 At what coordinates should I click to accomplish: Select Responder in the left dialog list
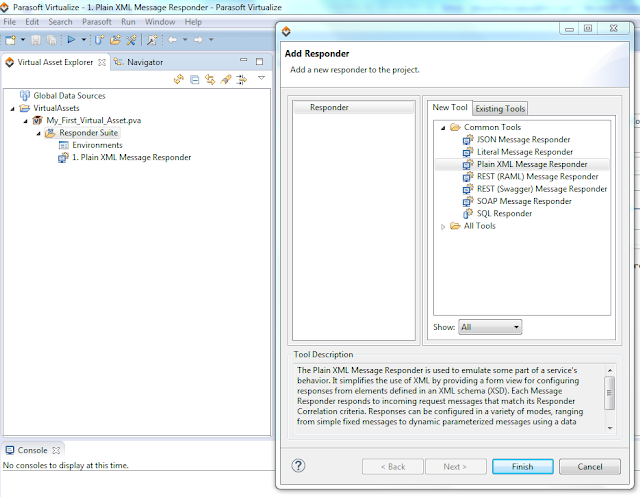[x=353, y=107]
